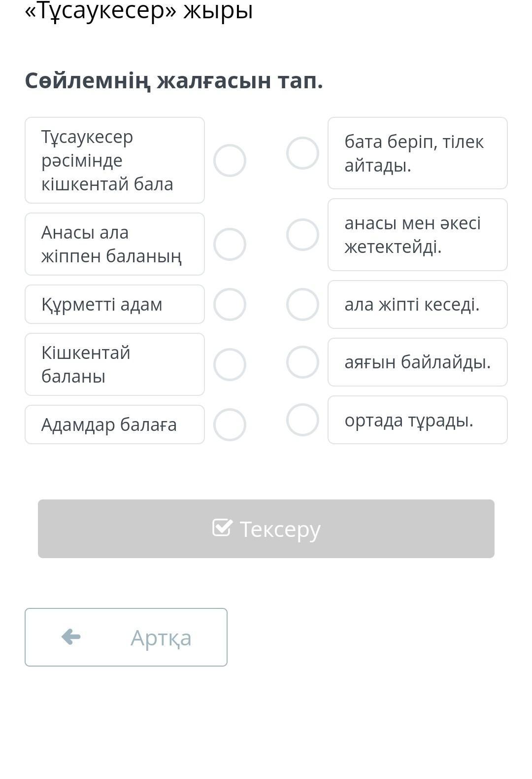This screenshot has height=779, width=532.
Task: Click the 'ортада тұрады' answer card
Action: (x=417, y=420)
